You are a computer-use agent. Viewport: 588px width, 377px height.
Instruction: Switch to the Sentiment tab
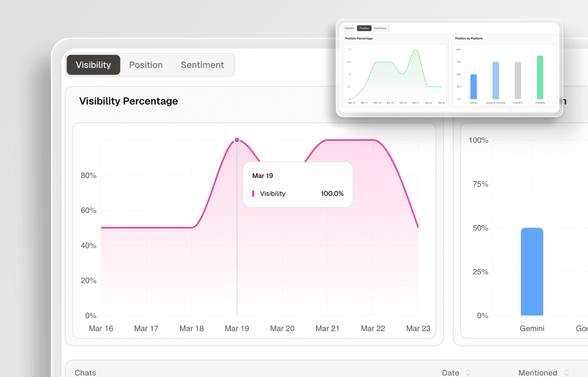202,65
